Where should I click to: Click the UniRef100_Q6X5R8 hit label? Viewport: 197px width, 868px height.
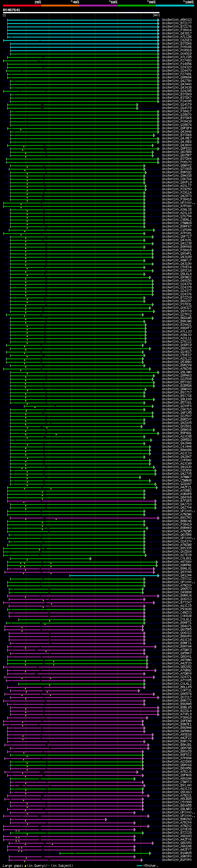click(x=177, y=152)
